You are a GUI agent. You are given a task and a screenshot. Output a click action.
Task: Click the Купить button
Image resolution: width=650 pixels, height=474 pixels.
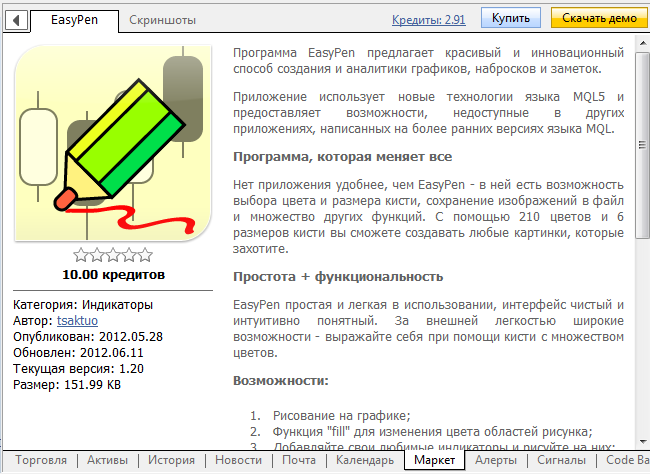tap(511, 18)
